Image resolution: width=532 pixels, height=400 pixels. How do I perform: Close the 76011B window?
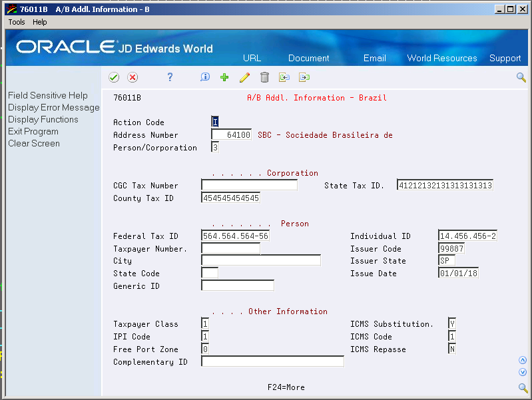click(x=522, y=9)
